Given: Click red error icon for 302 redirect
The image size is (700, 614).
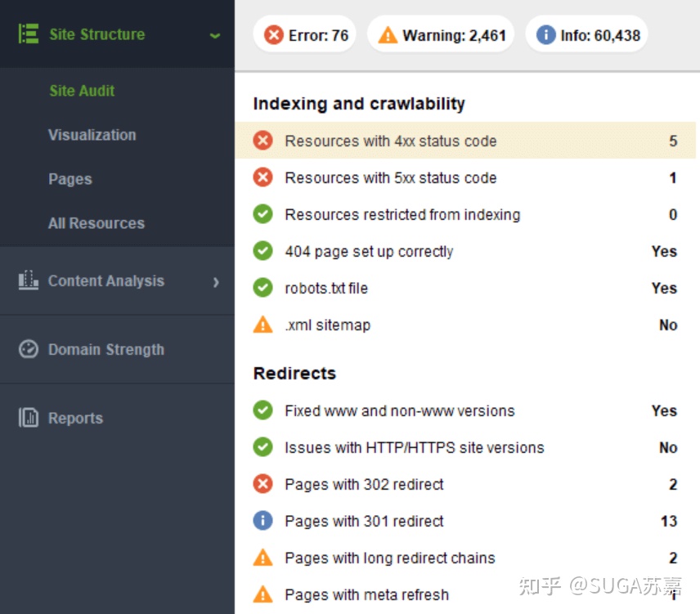Looking at the screenshot, I should [x=263, y=484].
